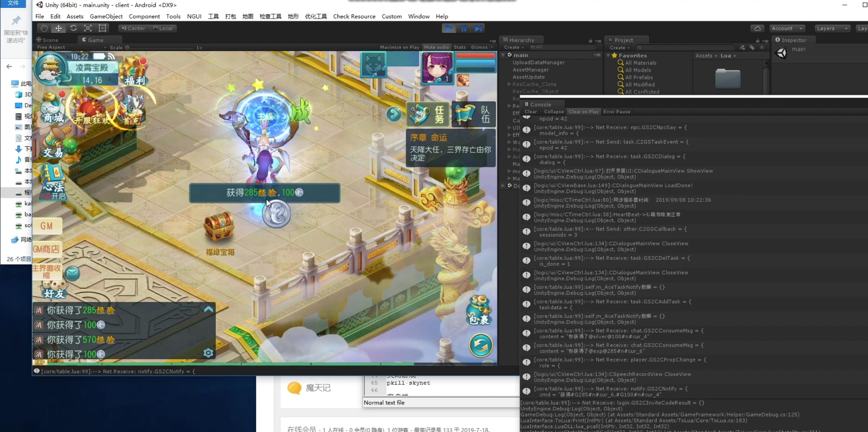Image resolution: width=868 pixels, height=432 pixels.
Task: Toggle Mute audio in Game view
Action: coord(436,47)
